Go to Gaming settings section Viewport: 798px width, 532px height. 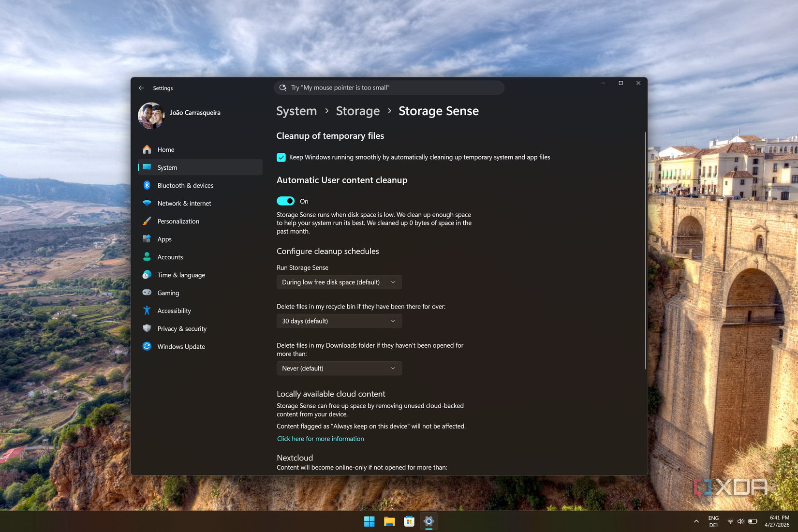[168, 293]
